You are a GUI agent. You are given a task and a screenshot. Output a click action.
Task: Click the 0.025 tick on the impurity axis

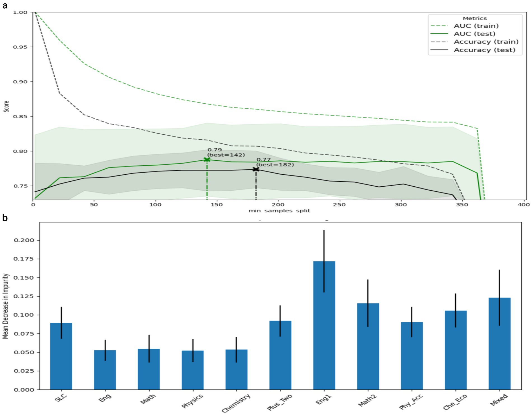[x=24, y=371]
